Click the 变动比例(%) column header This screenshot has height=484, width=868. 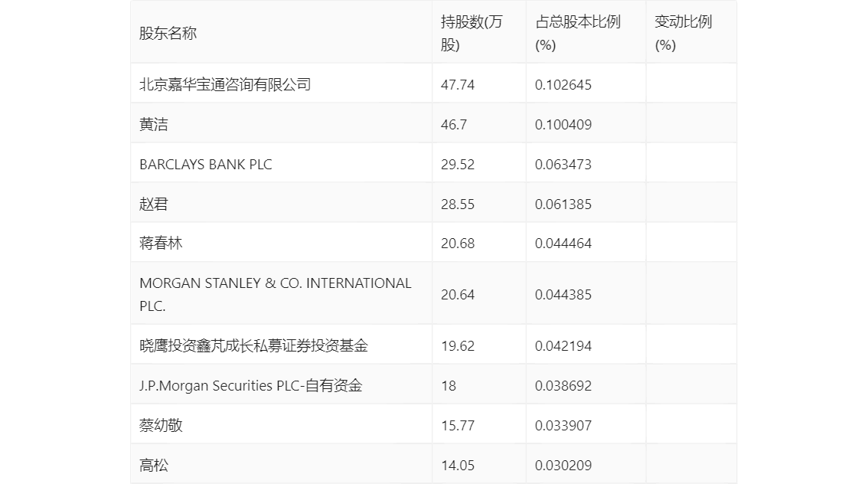[x=683, y=34]
